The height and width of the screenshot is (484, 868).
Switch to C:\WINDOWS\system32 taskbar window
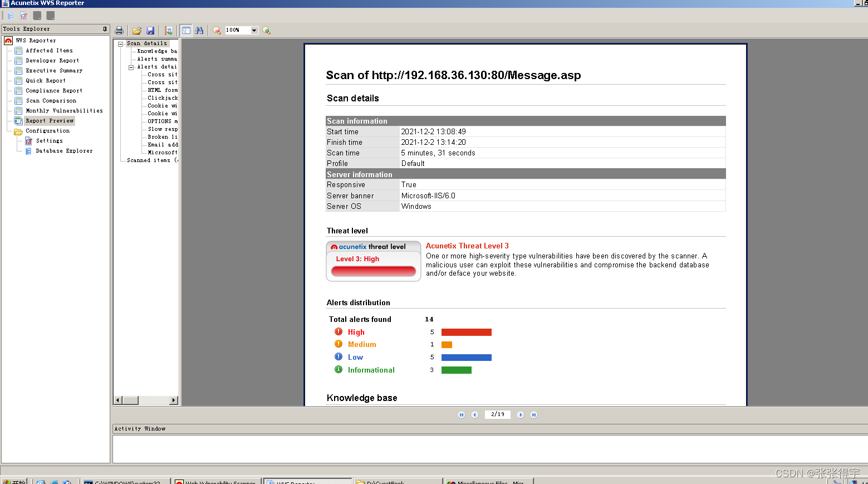(x=125, y=481)
